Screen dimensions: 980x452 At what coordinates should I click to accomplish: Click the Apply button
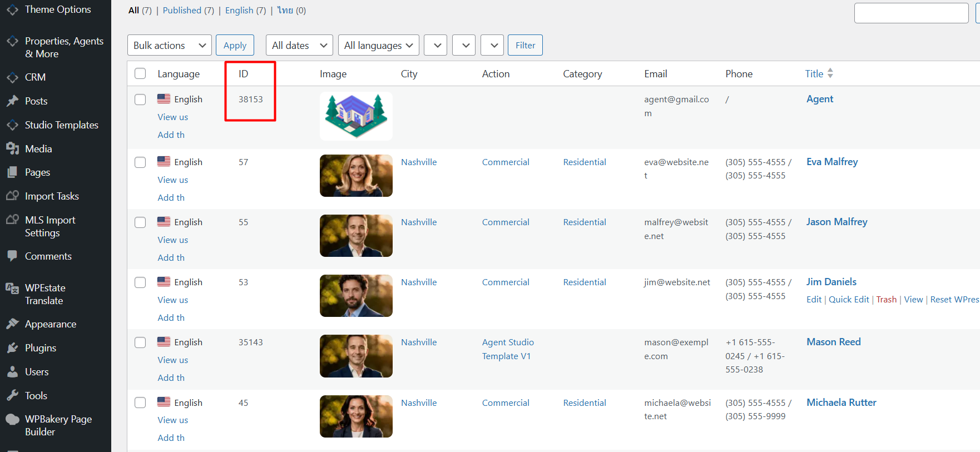(x=235, y=45)
